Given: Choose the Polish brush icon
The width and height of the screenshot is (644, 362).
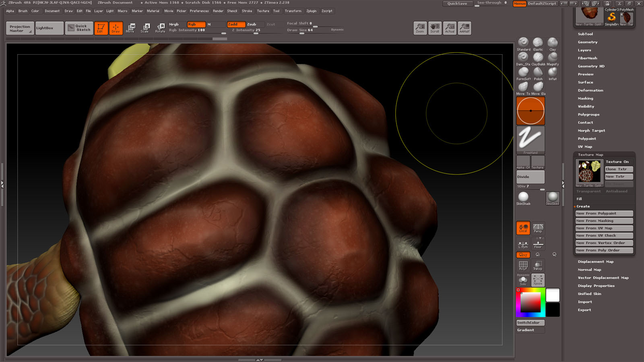Looking at the screenshot, I should click(538, 73).
